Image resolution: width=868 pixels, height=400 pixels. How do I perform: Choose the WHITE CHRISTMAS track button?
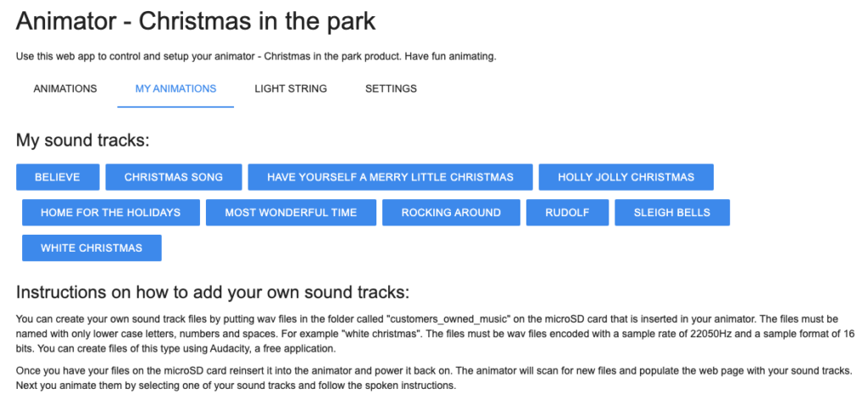92,247
